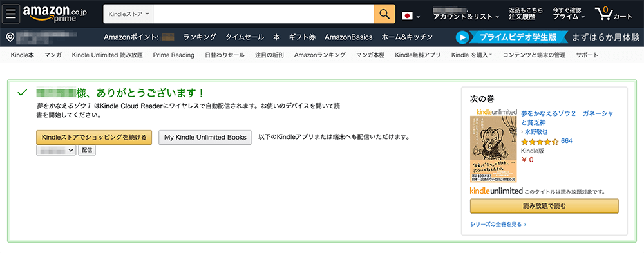Open author 水野敬也 link
This screenshot has height=253, width=644.
coord(536,132)
